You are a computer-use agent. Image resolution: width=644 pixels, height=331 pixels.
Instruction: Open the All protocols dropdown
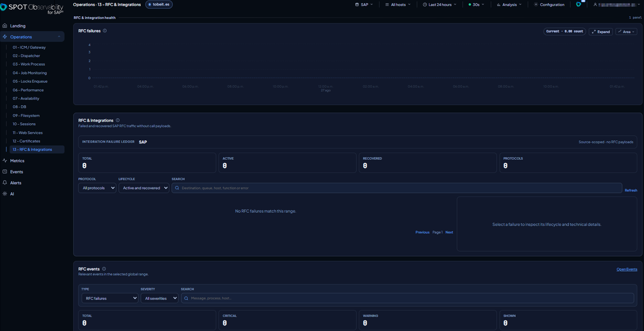tap(97, 188)
